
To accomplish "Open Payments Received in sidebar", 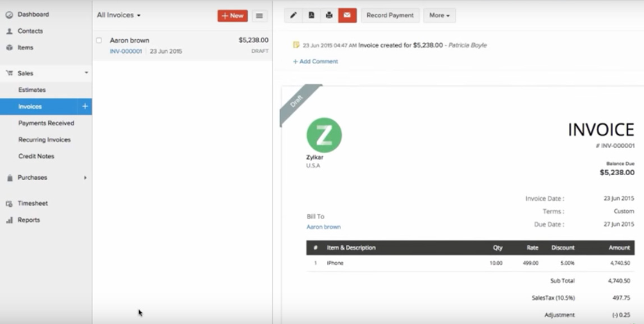I will pos(46,123).
